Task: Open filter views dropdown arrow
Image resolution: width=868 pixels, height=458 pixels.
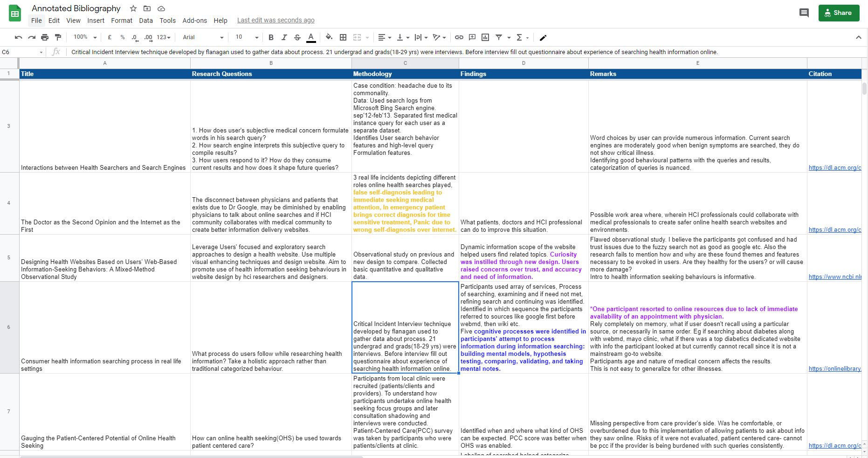Action: tap(509, 37)
